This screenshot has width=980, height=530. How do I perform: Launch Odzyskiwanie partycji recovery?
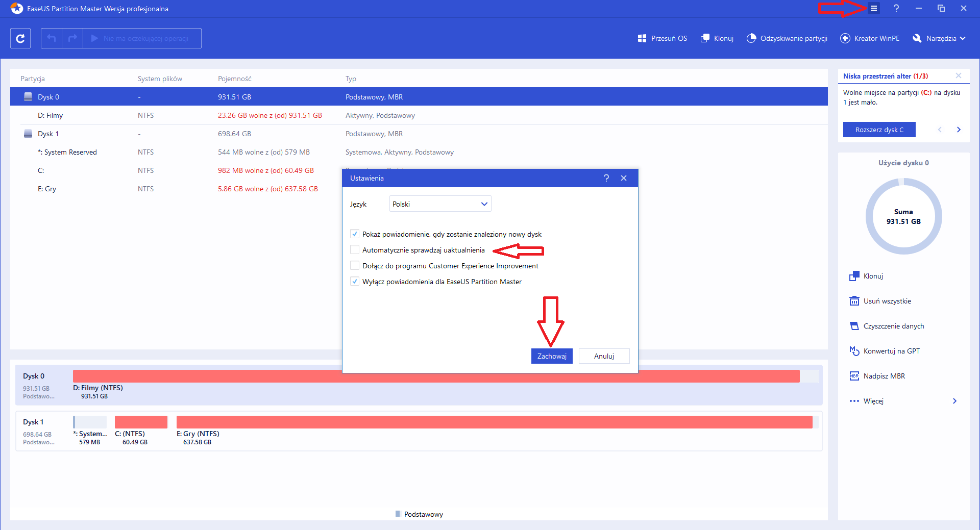click(x=787, y=38)
